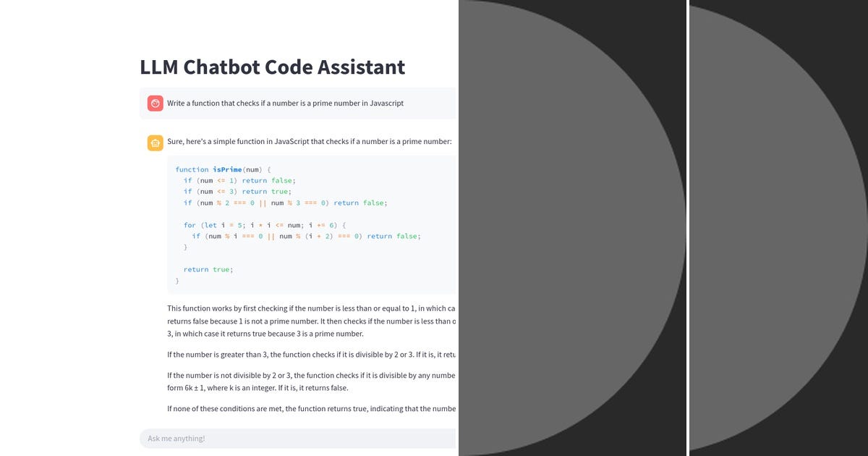This screenshot has height=456, width=868.
Task: Click the final paragraph about returning true
Action: pyautogui.click(x=304, y=408)
